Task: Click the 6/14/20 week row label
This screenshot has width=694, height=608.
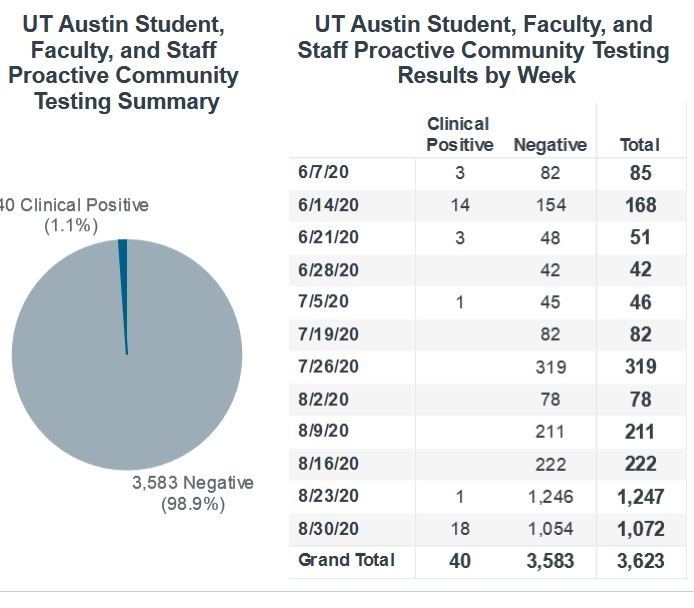Action: [326, 204]
